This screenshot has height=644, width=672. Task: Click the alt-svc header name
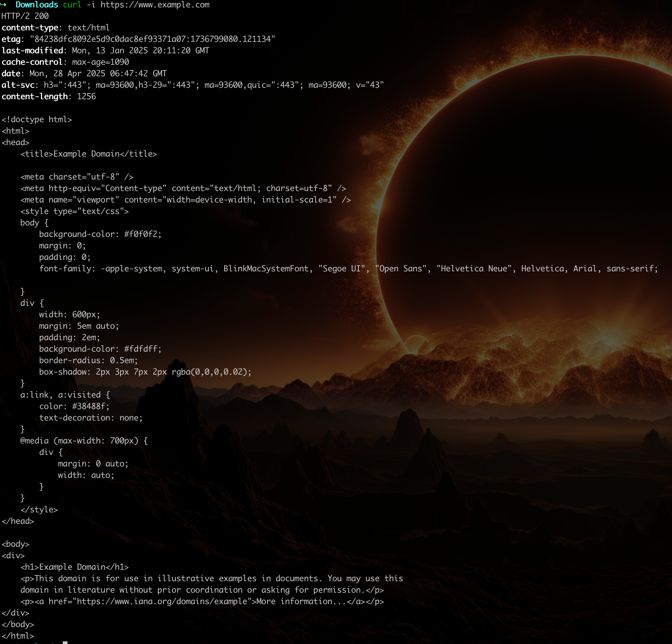pos(18,85)
